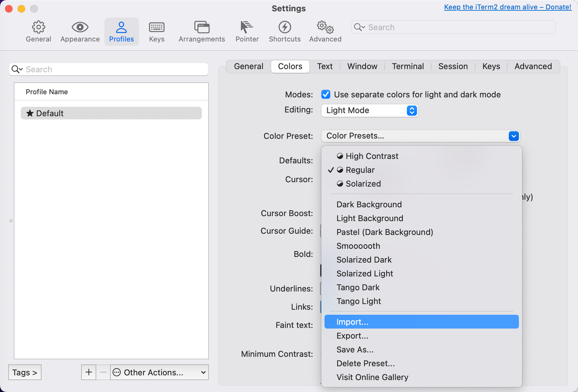Click the Tags > button
The image size is (578, 392).
(x=25, y=372)
